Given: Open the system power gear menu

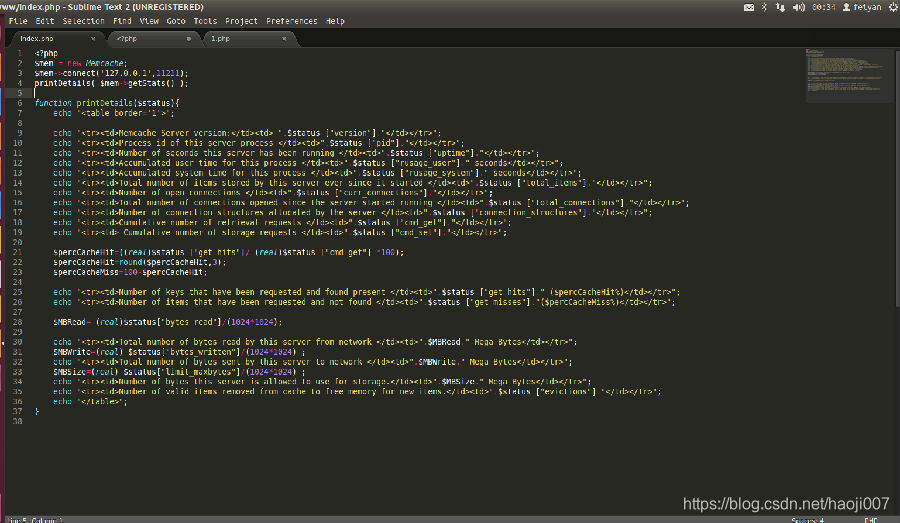Looking at the screenshot, I should tap(893, 7).
